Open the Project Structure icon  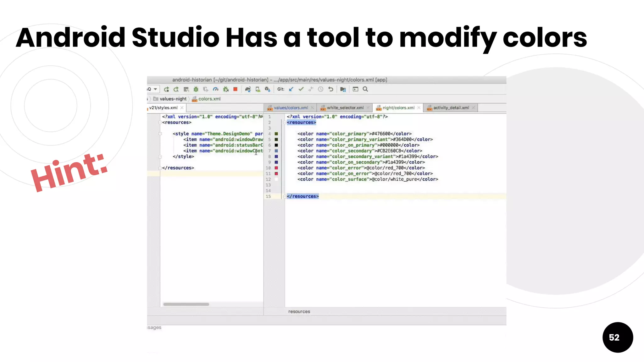(x=343, y=89)
